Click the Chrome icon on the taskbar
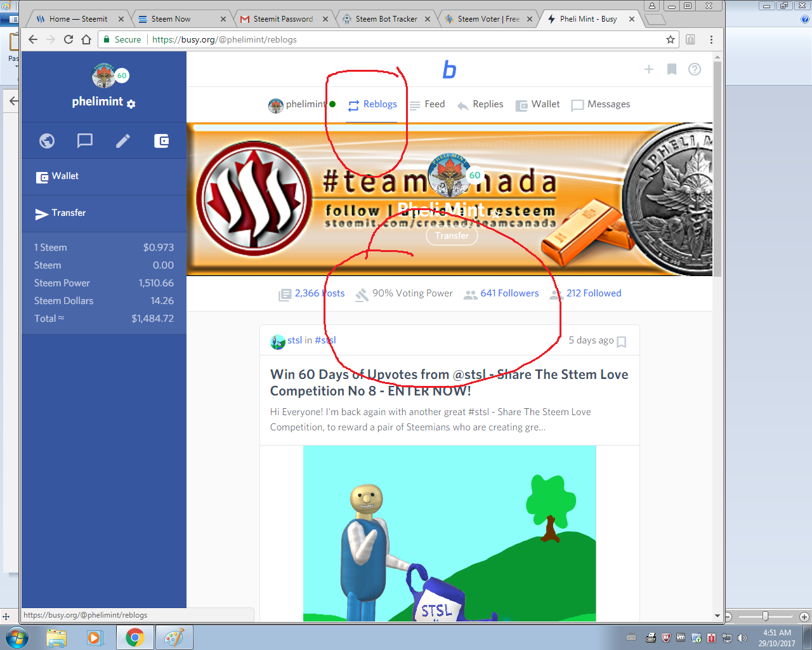This screenshot has height=650, width=812. pos(134,637)
